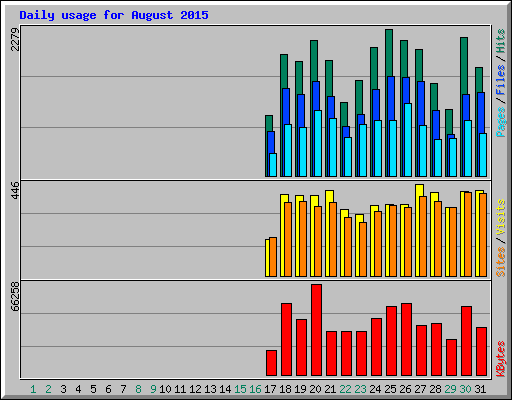Click day 20 on the date axis
Image resolution: width=512 pixels, height=400 pixels.
pos(315,389)
